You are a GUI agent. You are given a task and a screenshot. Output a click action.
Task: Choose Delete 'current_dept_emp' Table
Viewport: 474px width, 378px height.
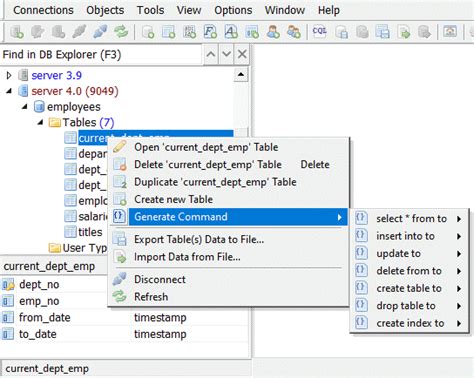point(228,165)
